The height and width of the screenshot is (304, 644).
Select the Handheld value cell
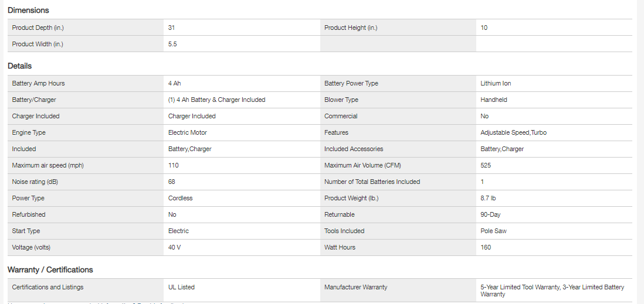click(x=494, y=100)
